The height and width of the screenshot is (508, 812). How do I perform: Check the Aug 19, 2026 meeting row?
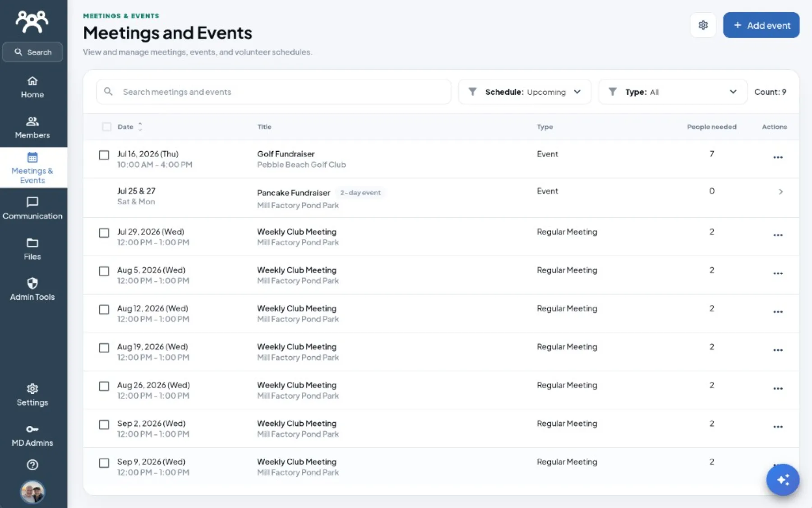click(104, 348)
